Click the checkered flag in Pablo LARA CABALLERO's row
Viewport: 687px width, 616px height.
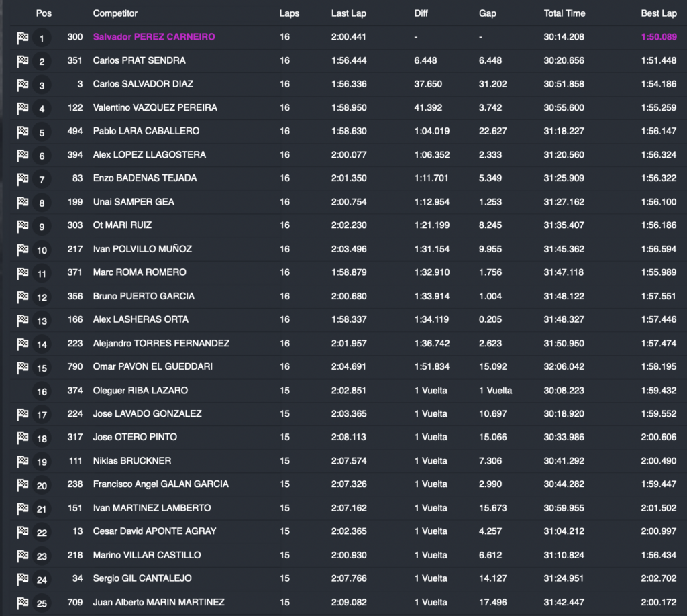22,132
